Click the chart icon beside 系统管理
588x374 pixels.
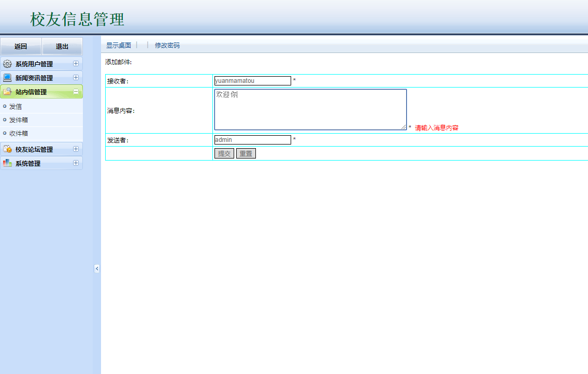point(7,163)
